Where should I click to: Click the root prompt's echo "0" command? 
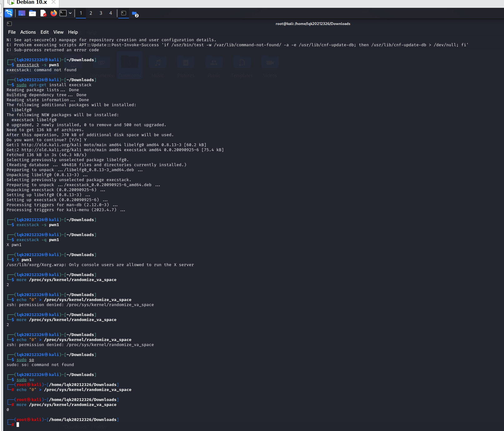pos(74,390)
